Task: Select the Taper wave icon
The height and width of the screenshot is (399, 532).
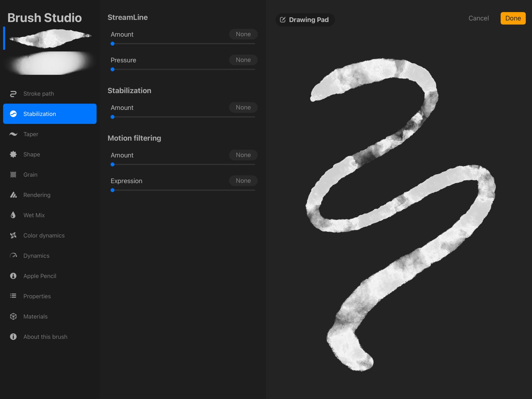Action: tap(13, 134)
